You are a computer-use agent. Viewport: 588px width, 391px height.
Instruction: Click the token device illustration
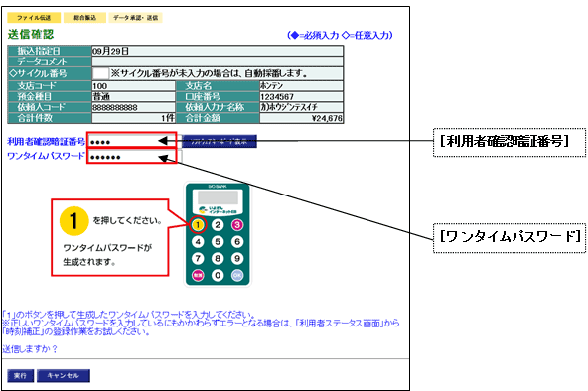pos(218,234)
